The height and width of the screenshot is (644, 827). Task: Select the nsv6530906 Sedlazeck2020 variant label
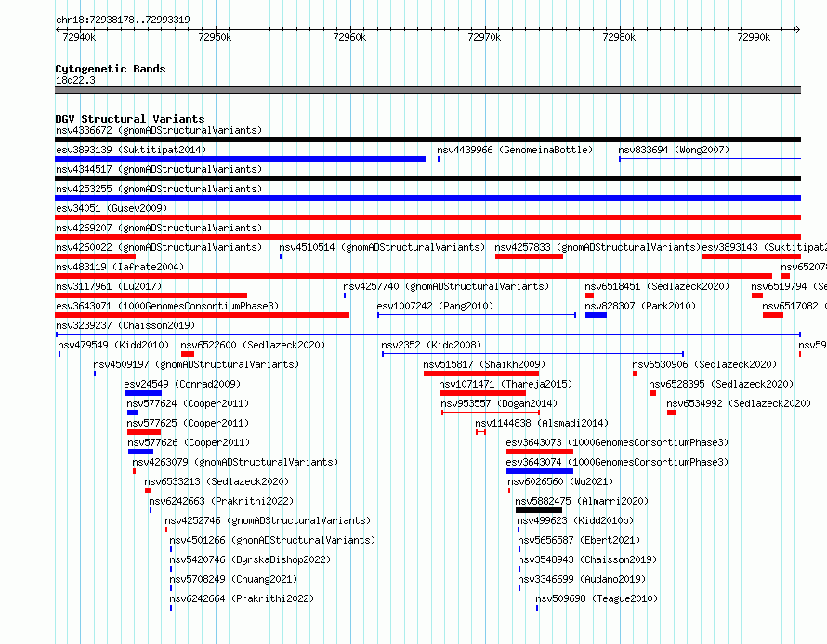pos(704,364)
